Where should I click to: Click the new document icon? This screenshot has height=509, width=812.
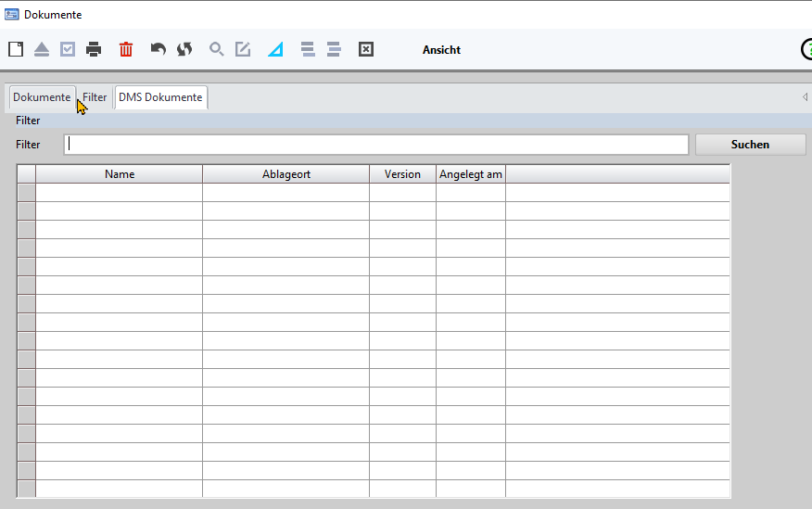click(x=16, y=49)
